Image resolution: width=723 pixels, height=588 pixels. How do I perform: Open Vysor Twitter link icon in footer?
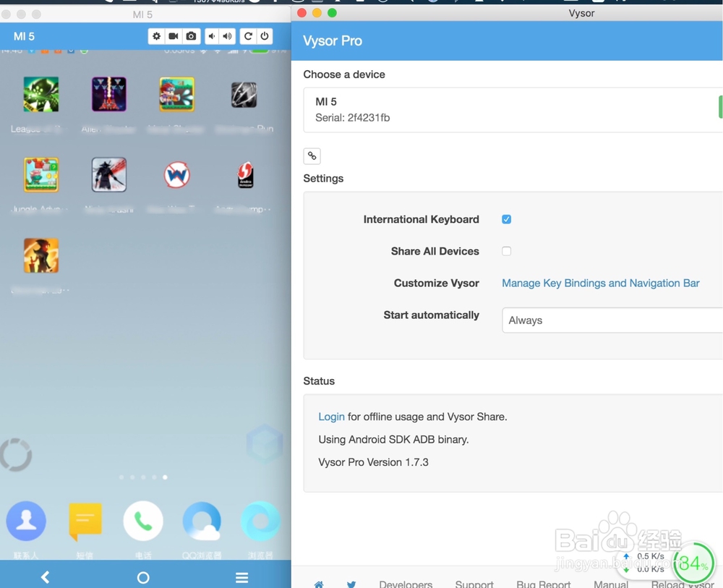(x=351, y=584)
